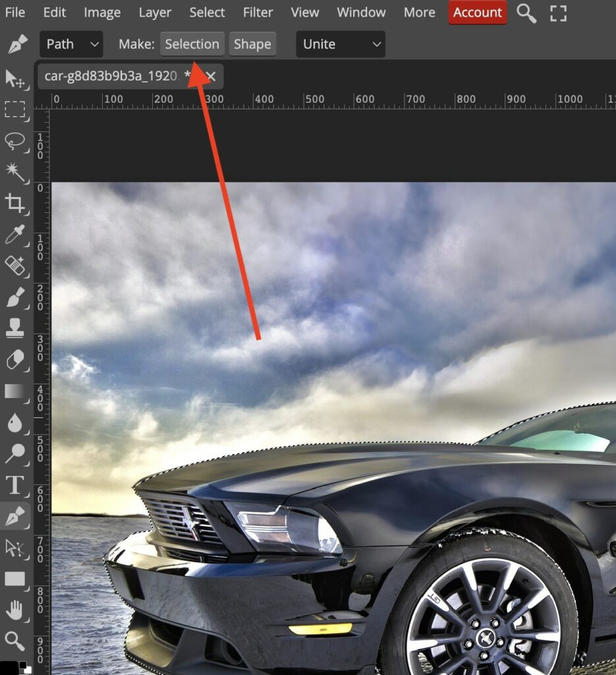Open the Edit menu
This screenshot has width=616, height=675.
[x=55, y=13]
